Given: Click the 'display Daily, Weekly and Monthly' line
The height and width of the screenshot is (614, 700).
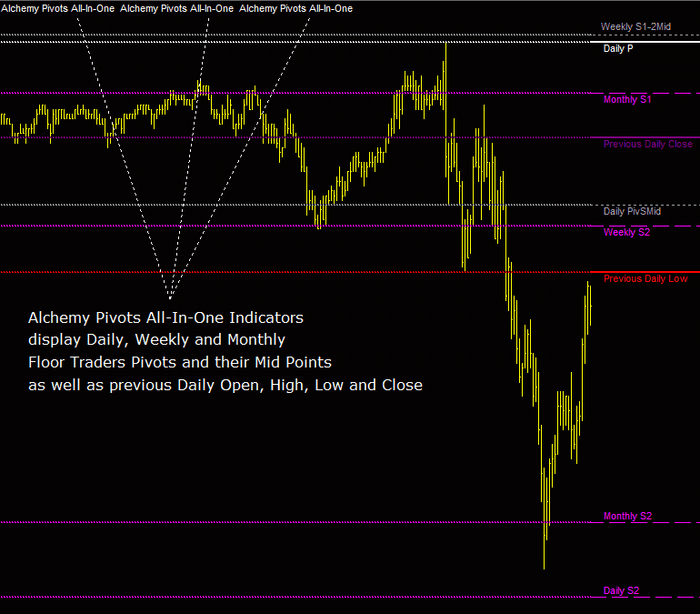Looking at the screenshot, I should tap(156, 340).
